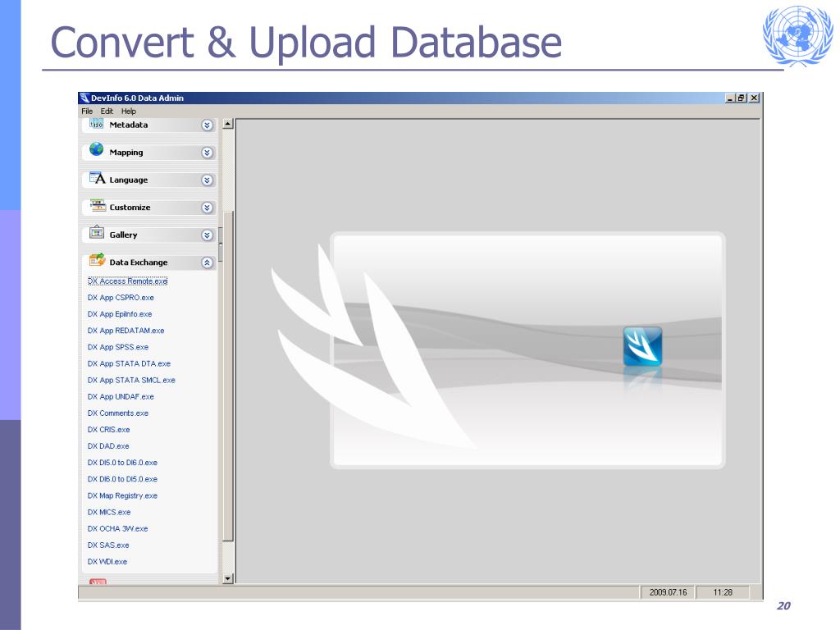Click the 2009.07.16 date in status bar
Viewport: 840px width, 630px height.
coord(668,592)
